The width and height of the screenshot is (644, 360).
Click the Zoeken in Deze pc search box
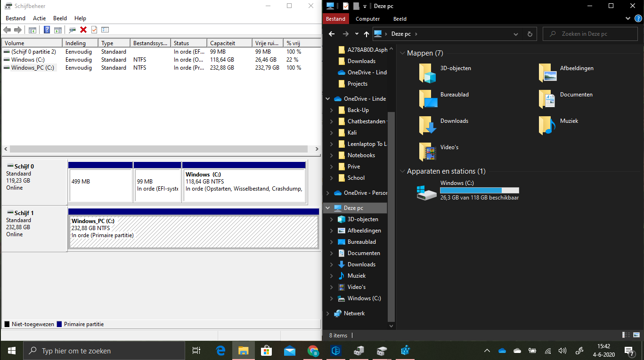590,33
